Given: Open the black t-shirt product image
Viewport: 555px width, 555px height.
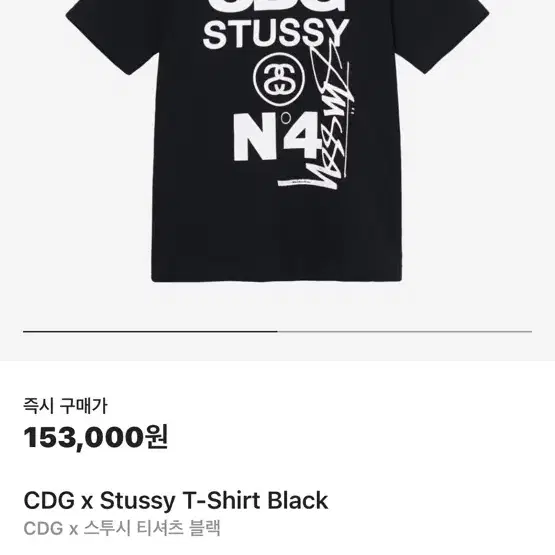Looking at the screenshot, I should pos(278,142).
